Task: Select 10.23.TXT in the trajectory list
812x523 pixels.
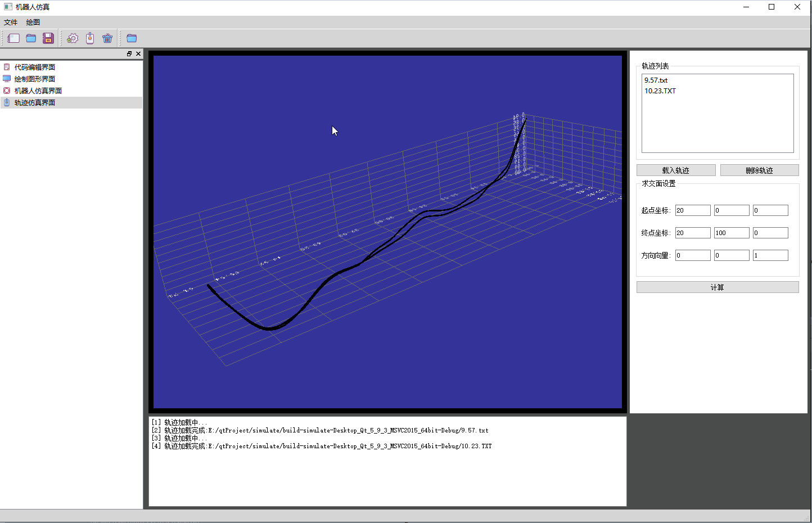Action: [x=660, y=91]
